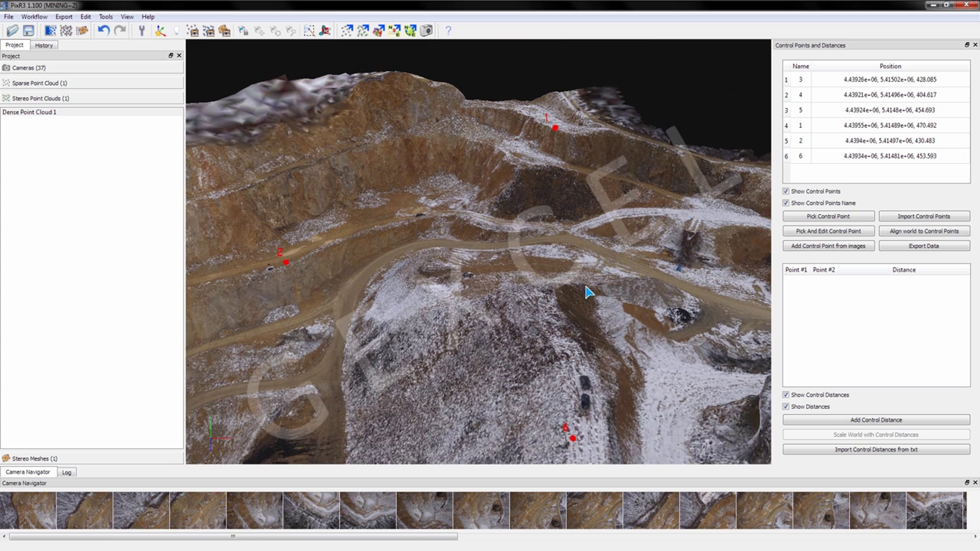980x551 pixels.
Task: Expand the Cameras (37) section
Action: 29,68
